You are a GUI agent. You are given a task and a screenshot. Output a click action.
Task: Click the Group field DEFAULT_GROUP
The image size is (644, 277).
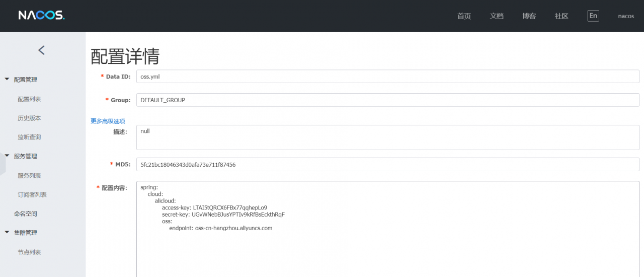tap(388, 100)
